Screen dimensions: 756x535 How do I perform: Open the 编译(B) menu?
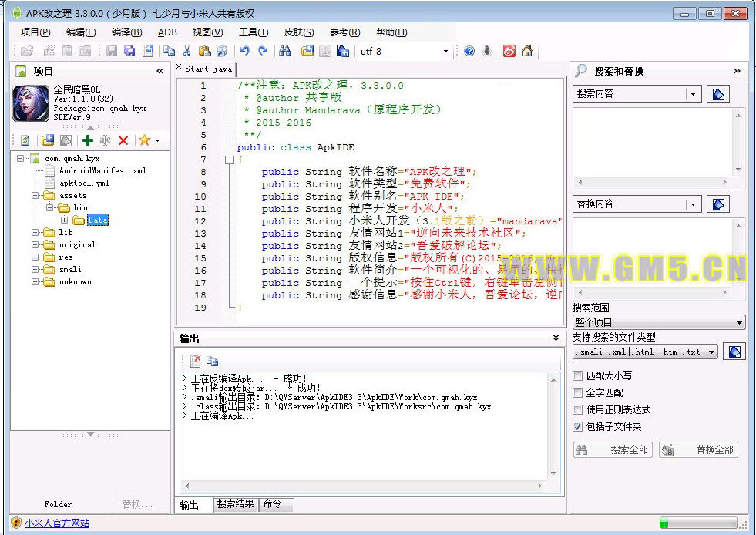pos(126,32)
